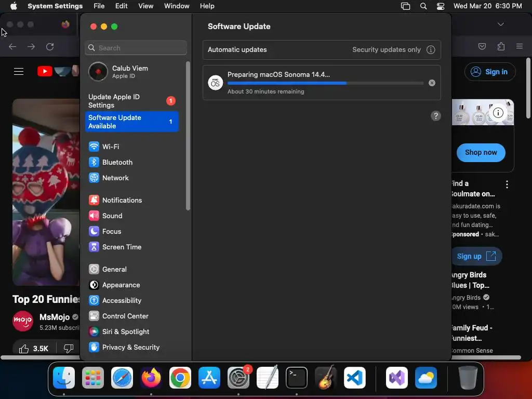Open YouTube hamburger guide menu
532x399 pixels.
click(19, 71)
